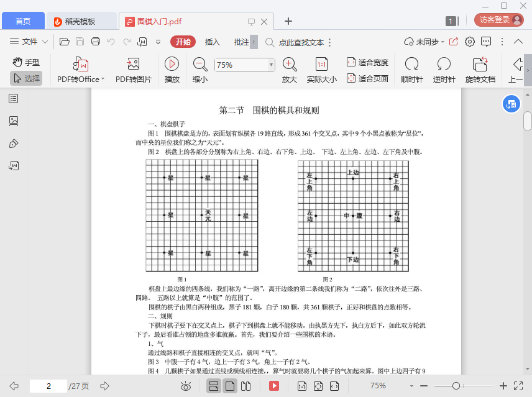Switch to the 首页 tab
The height and width of the screenshot is (397, 532).
[23, 21]
